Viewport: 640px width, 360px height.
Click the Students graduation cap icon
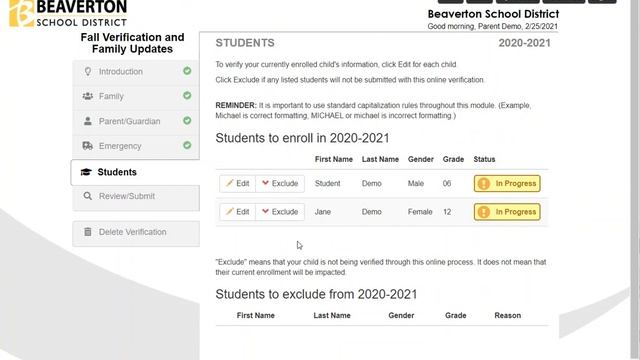[x=86, y=172]
